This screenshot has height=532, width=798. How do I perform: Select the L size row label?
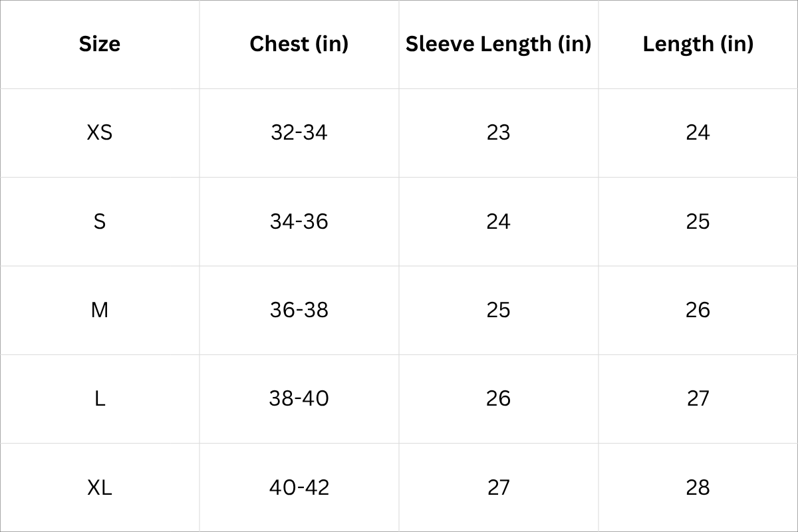tap(100, 398)
